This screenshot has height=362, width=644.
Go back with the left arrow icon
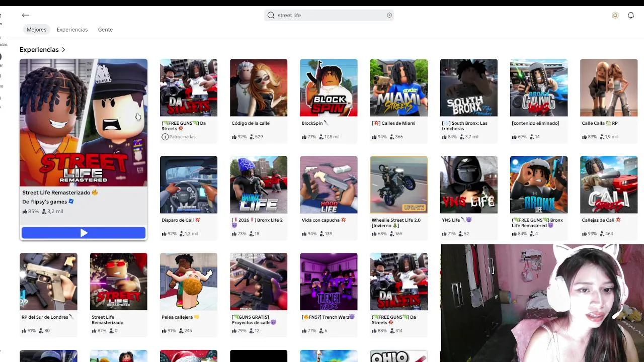(26, 15)
